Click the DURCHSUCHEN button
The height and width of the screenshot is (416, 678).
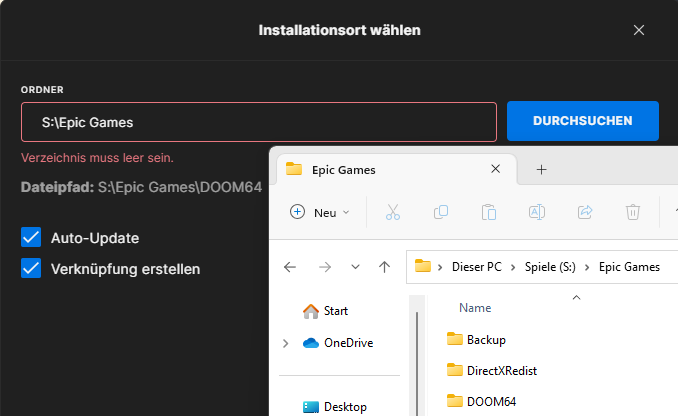pyautogui.click(x=582, y=121)
